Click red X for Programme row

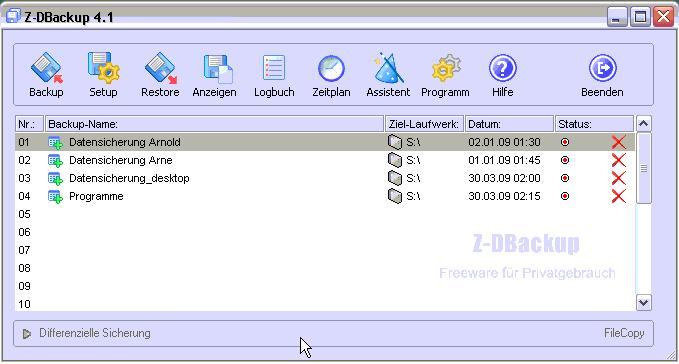619,196
